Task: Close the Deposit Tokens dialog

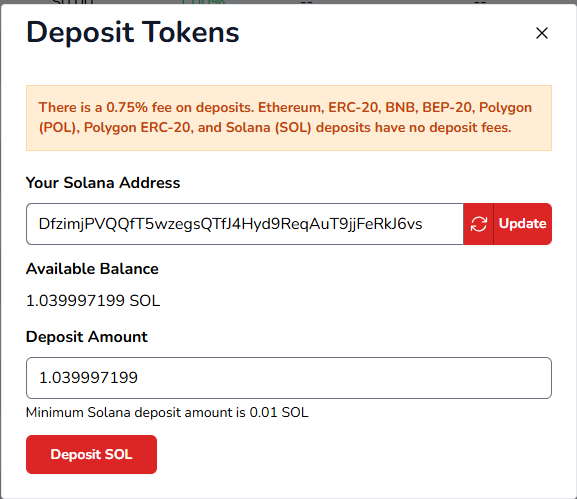Action: (542, 33)
